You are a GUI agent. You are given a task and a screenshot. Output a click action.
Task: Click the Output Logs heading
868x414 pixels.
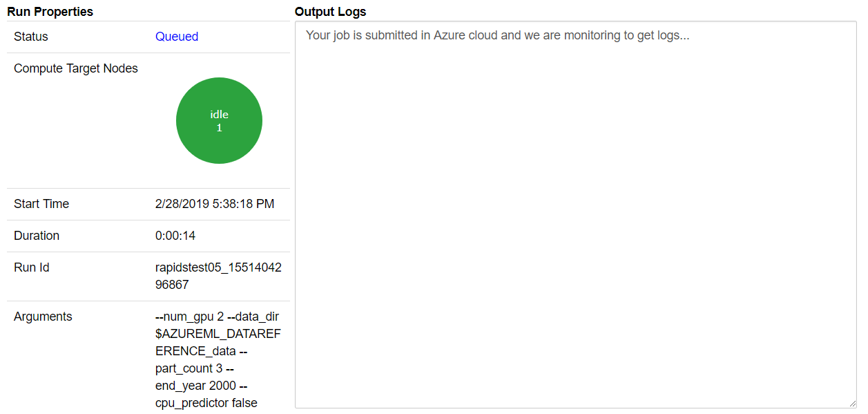(x=330, y=12)
